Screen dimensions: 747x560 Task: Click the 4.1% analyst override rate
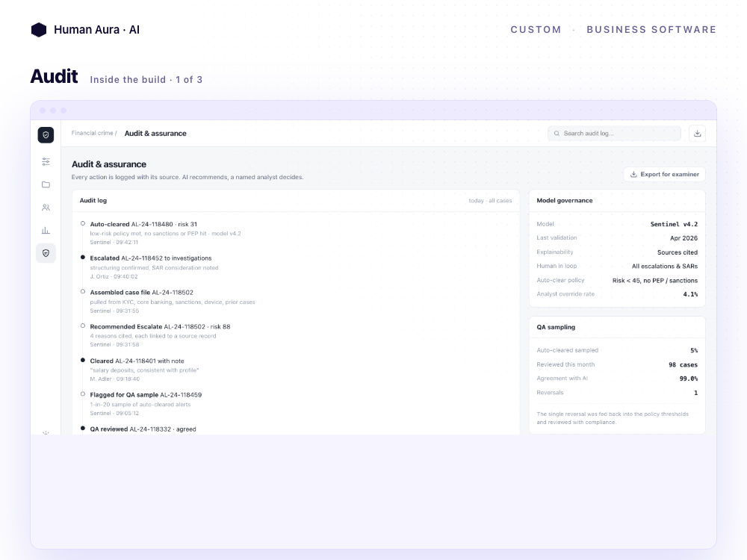(x=690, y=294)
